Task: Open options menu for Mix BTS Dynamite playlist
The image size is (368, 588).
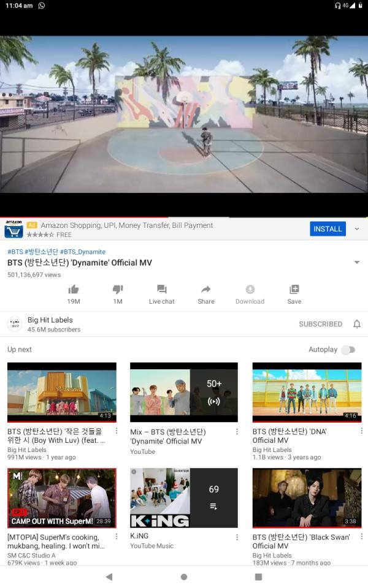Action: [237, 432]
